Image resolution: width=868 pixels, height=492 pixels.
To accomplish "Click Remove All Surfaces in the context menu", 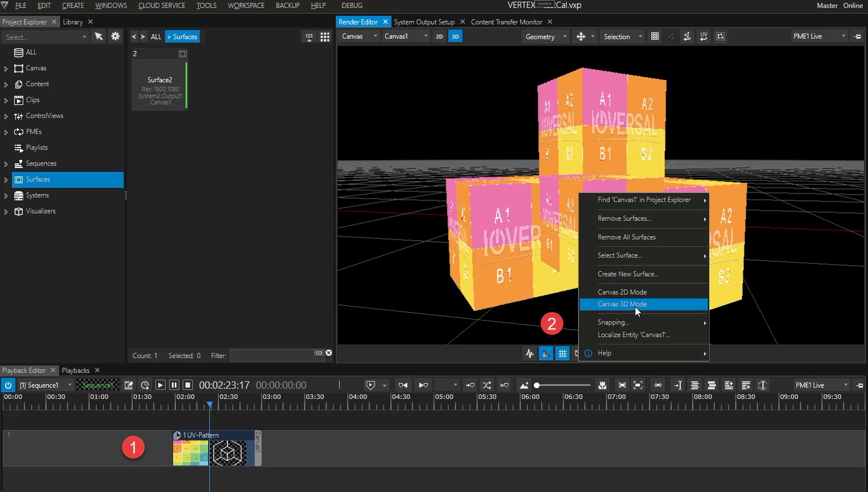I will tap(627, 237).
